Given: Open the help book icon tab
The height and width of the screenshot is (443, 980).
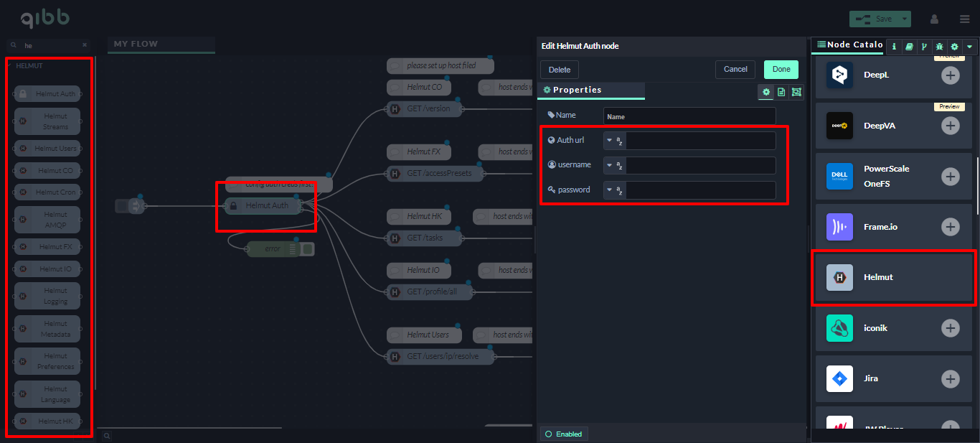Looking at the screenshot, I should 909,47.
